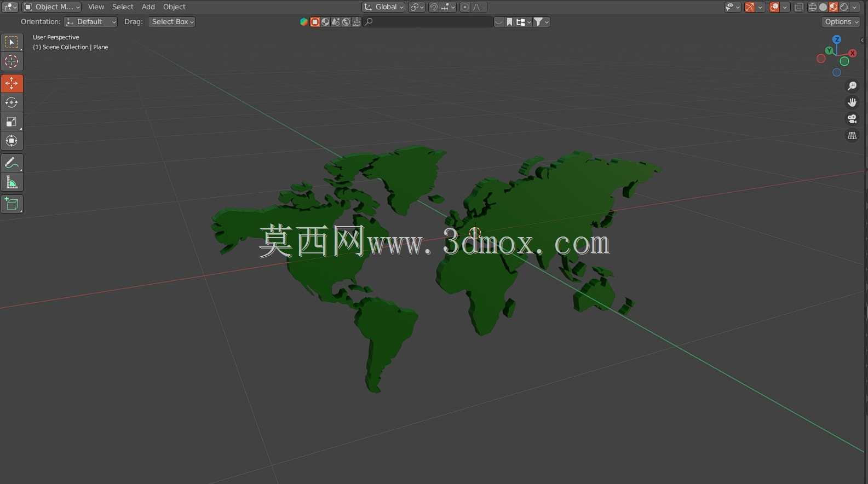Click the filter search field
This screenshot has height=484, width=868.
(428, 22)
